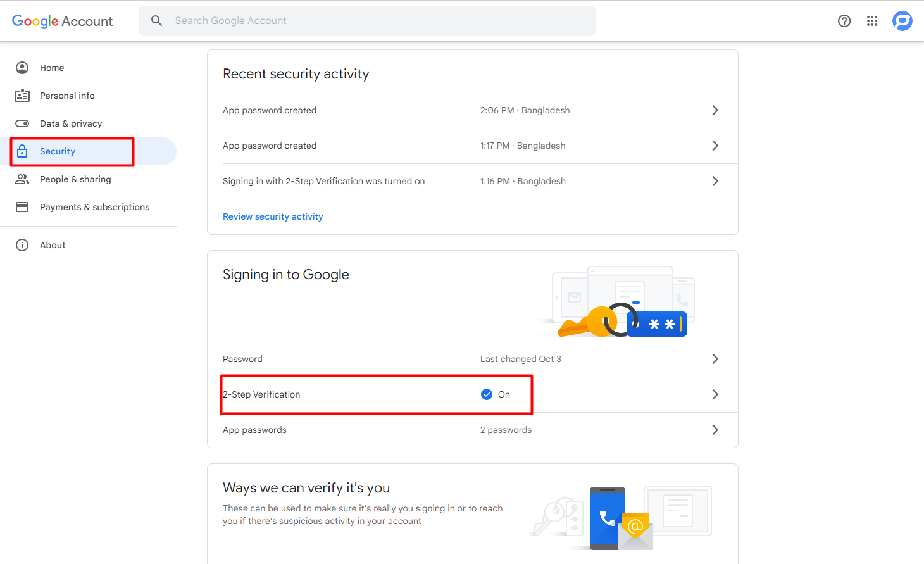Screen dimensions: 924x564
Task: Go to Payments & subscriptions
Action: 95,207
